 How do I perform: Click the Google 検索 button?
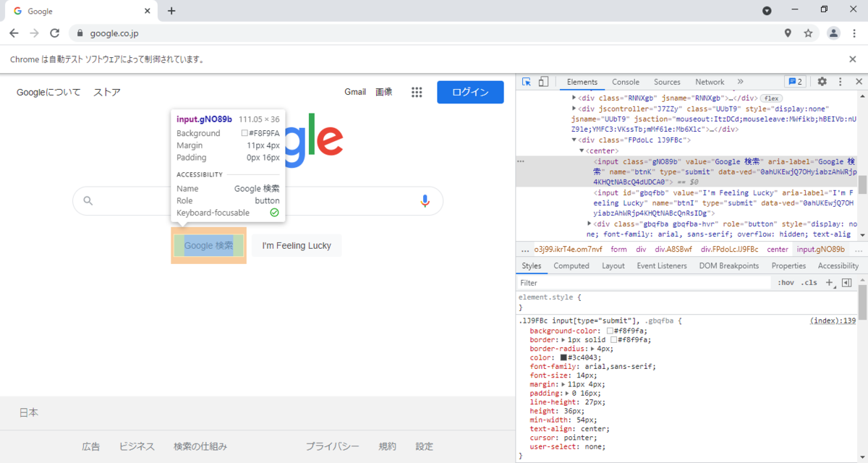coord(208,245)
